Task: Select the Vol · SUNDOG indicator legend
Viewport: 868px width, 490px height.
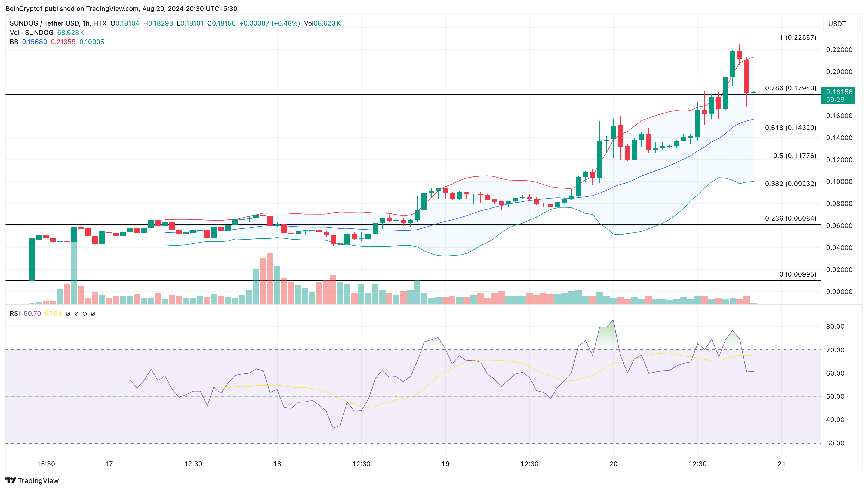Action: [x=32, y=33]
